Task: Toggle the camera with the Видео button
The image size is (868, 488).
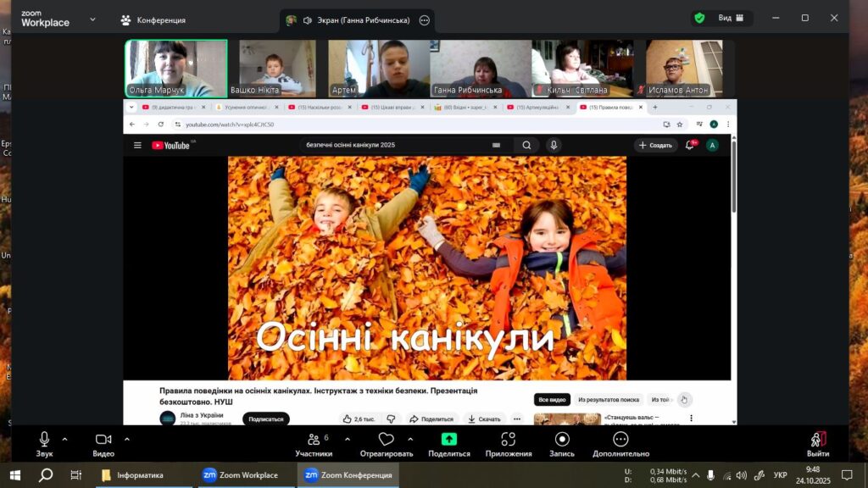Action: [x=103, y=440]
